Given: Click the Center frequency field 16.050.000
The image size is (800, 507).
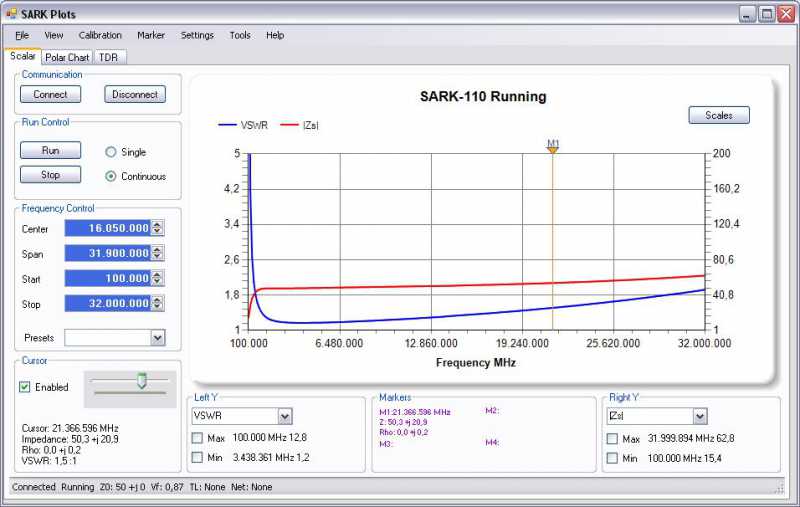Looking at the screenshot, I should 108,228.
